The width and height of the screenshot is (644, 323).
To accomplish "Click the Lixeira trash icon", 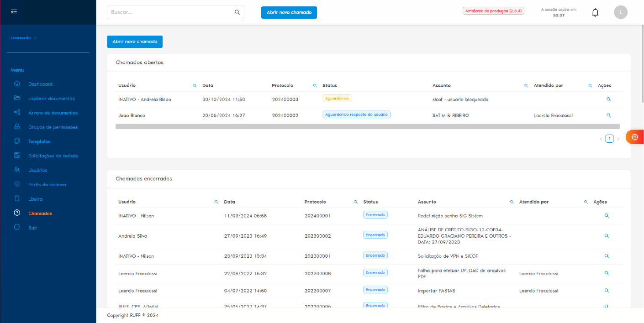I will (x=17, y=199).
